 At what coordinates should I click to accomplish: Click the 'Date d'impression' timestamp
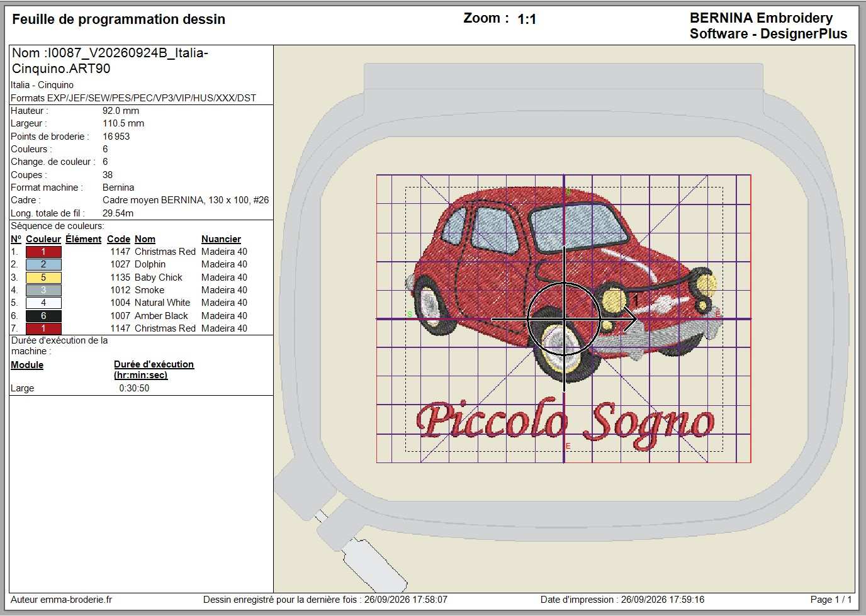click(x=622, y=600)
